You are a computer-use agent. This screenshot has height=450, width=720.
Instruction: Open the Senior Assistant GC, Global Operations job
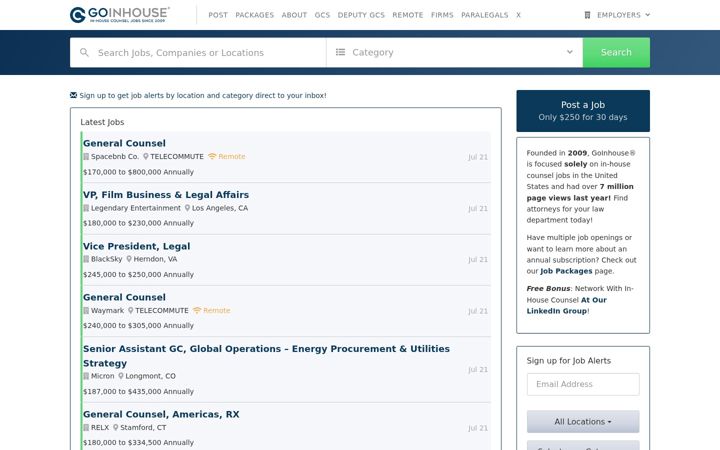click(x=266, y=356)
